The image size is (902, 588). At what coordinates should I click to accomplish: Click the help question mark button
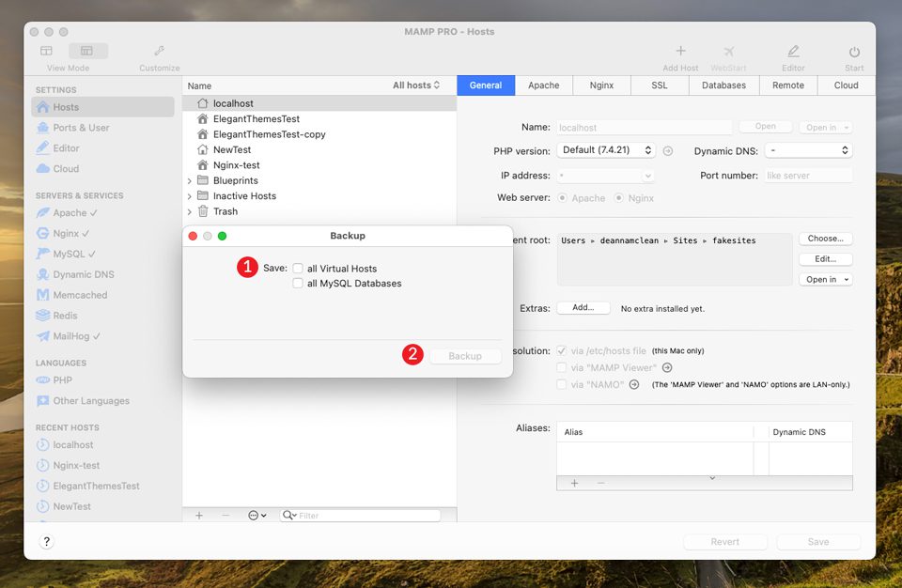point(46,541)
